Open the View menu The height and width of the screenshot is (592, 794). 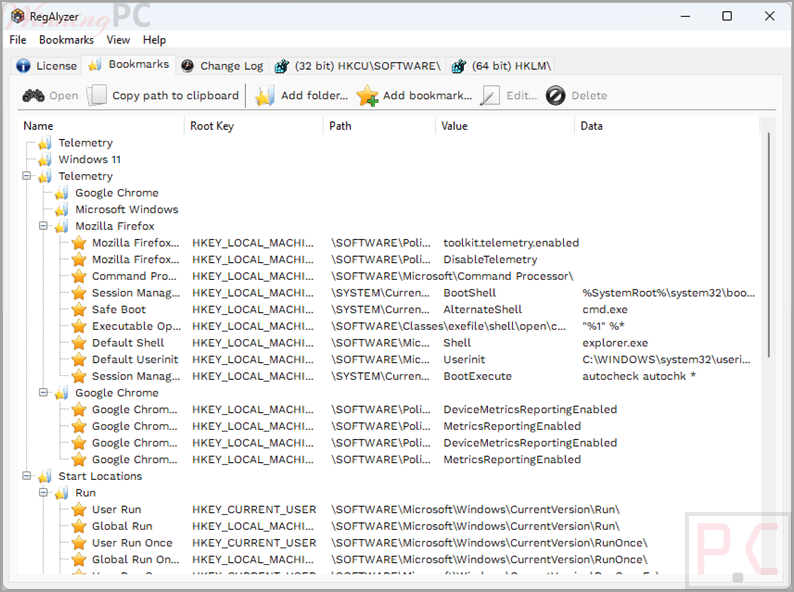coord(118,40)
